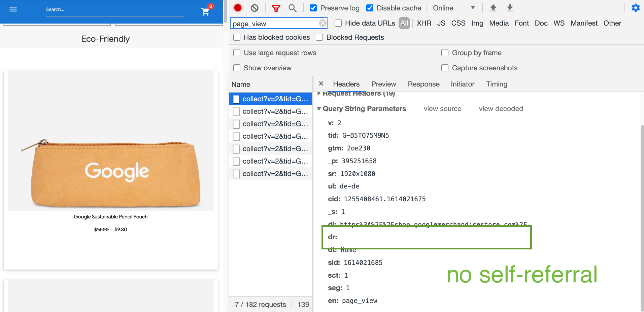Uncheck Preserve log checkbox

(313, 8)
